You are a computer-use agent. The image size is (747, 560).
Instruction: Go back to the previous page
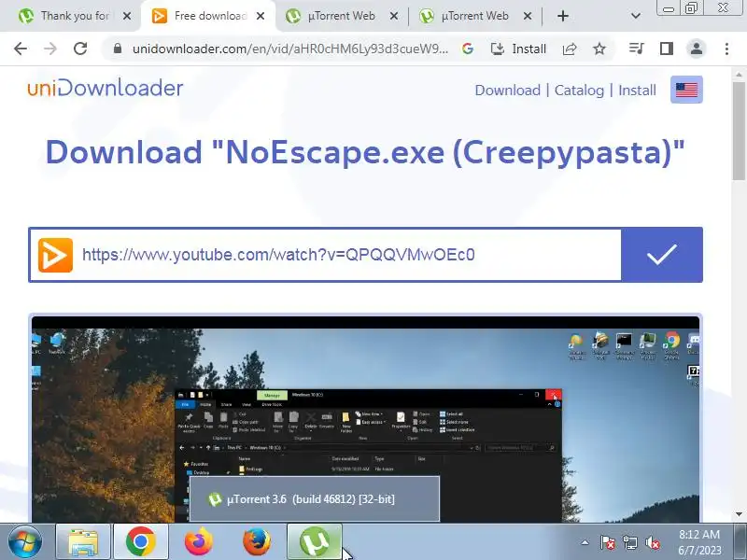click(x=21, y=49)
